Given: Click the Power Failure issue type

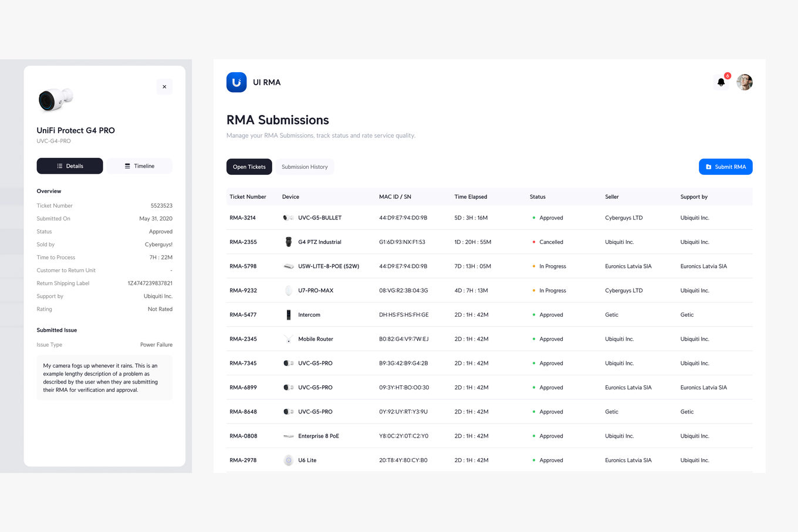Looking at the screenshot, I should tap(156, 345).
